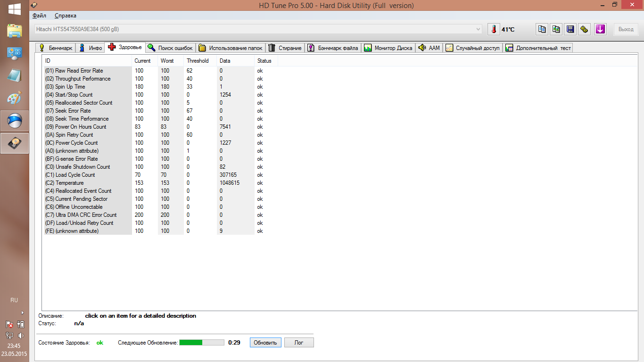Click the power plug tray icon
Image resolution: width=644 pixels, height=362 pixels.
click(x=21, y=324)
